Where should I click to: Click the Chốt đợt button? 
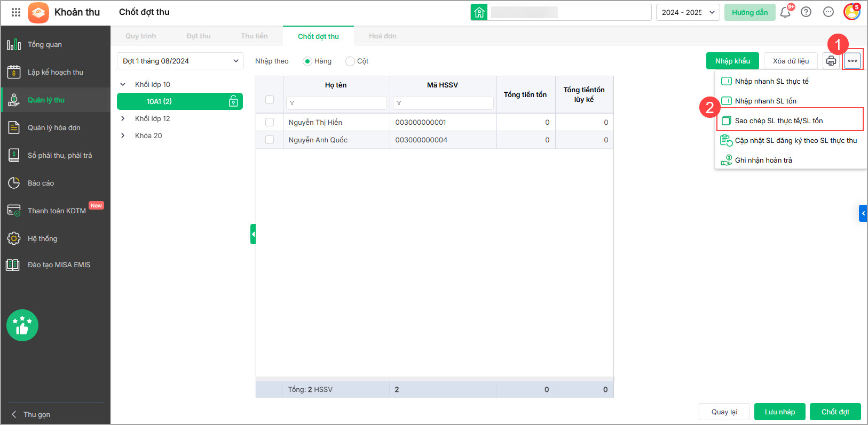click(x=835, y=412)
